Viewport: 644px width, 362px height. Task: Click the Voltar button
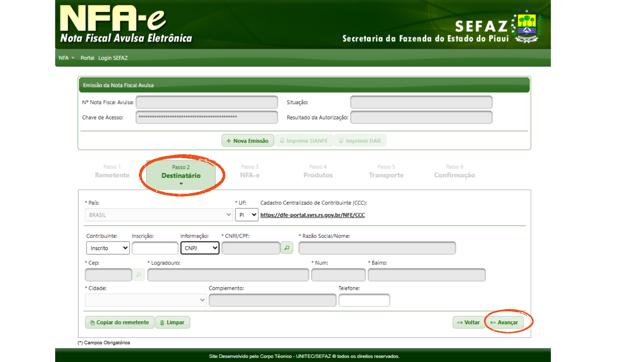[x=468, y=322]
